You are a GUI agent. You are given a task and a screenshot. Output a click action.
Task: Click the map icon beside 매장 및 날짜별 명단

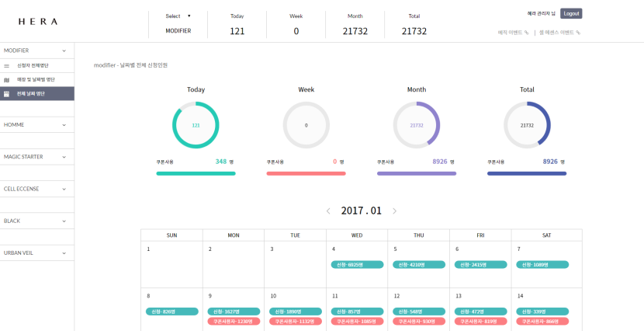(x=6, y=80)
